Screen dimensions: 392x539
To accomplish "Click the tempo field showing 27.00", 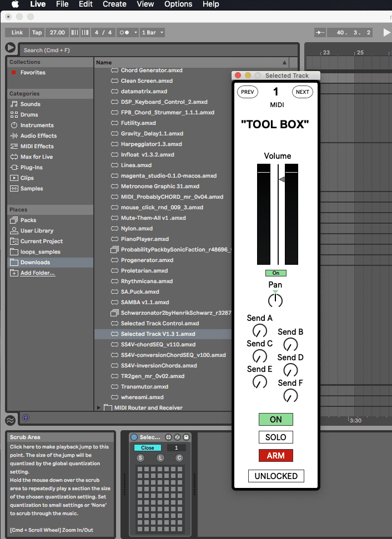I will [57, 32].
